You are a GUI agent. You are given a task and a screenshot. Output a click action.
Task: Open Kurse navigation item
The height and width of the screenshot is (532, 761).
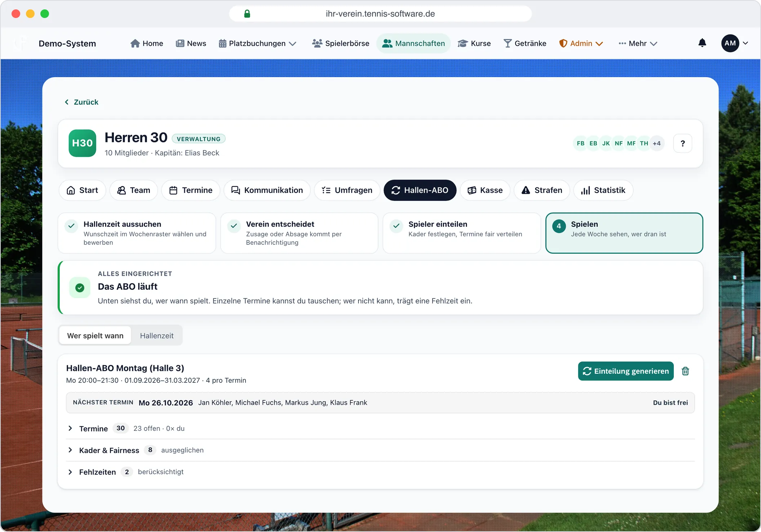tap(474, 43)
